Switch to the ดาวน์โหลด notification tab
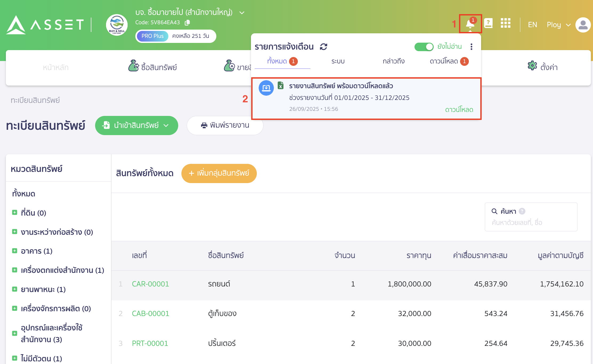 point(444,61)
